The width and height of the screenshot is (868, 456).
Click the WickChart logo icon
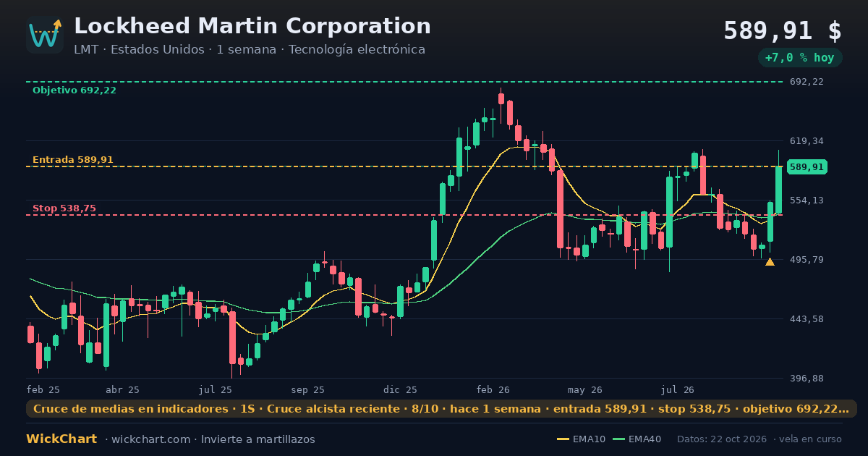pos(45,35)
